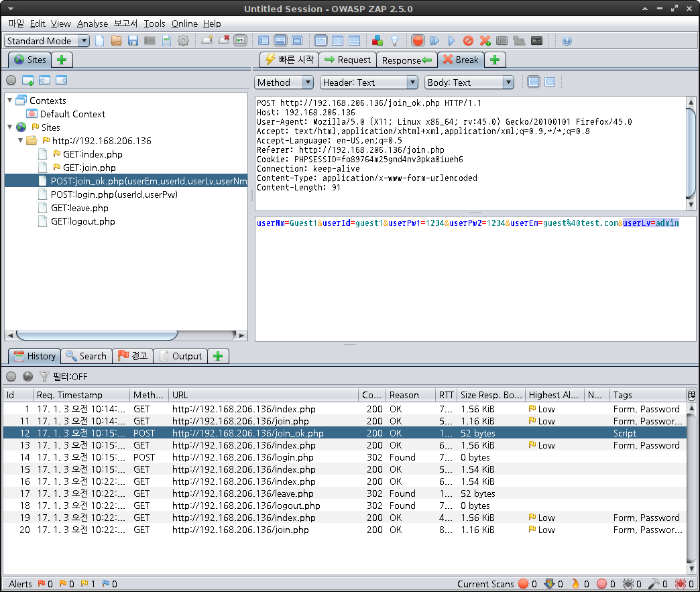Collapse the http://192.168.206.136 tree node
The image size is (700, 592).
tap(21, 141)
